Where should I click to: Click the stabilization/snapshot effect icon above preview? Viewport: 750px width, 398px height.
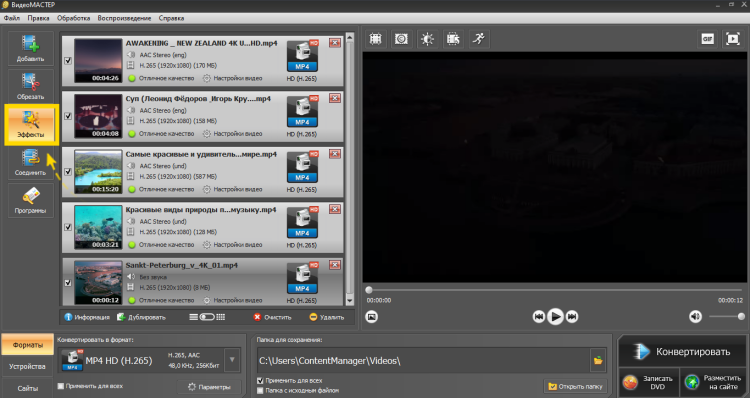coord(401,39)
